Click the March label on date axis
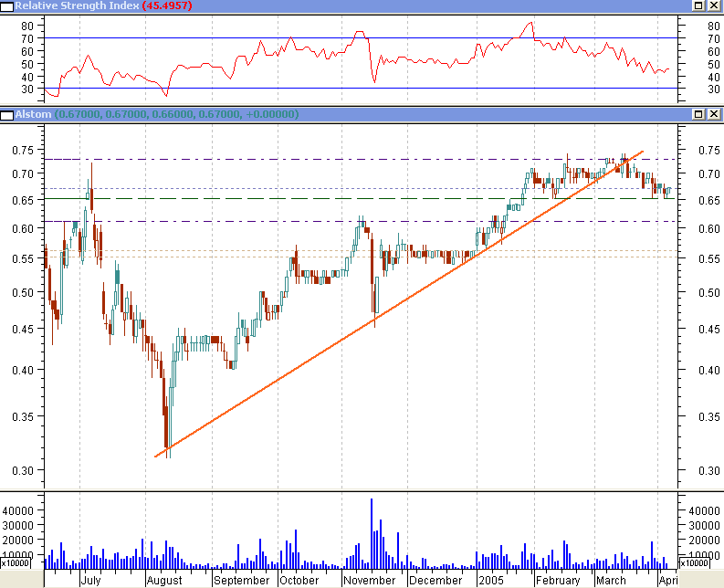This screenshot has height=588, width=724. coord(611,580)
